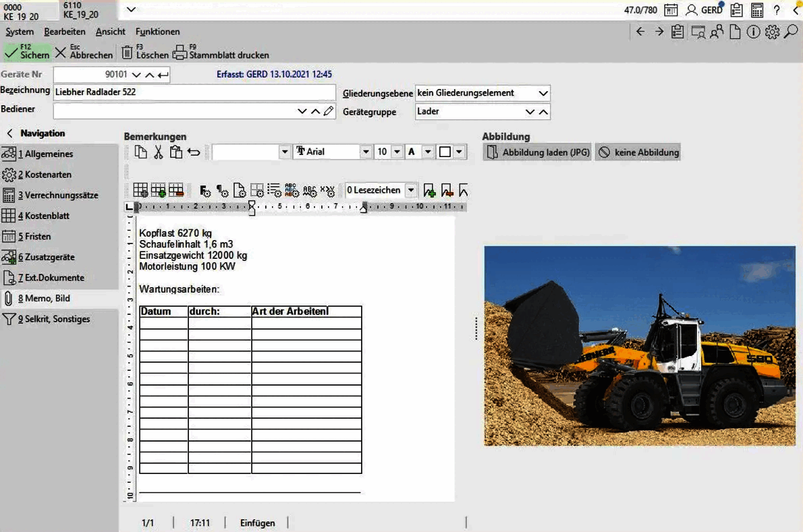Image resolution: width=803 pixels, height=532 pixels.
Task: Click into the Bezeichnung text field
Action: [194, 92]
